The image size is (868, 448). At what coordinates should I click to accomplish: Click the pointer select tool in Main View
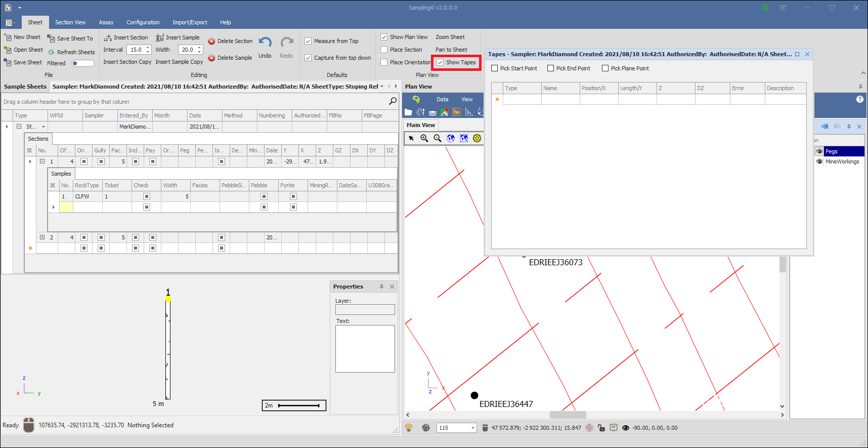[411, 138]
